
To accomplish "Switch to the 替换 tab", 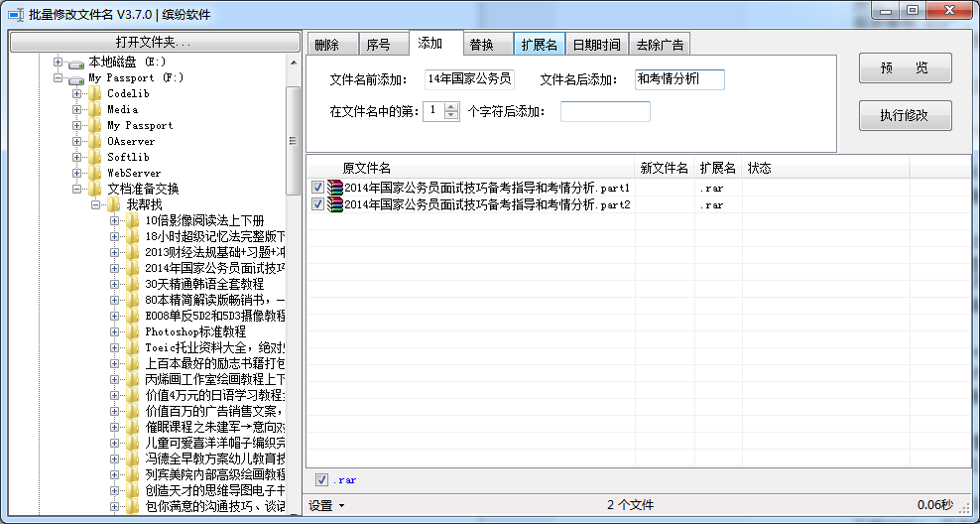I will [482, 45].
